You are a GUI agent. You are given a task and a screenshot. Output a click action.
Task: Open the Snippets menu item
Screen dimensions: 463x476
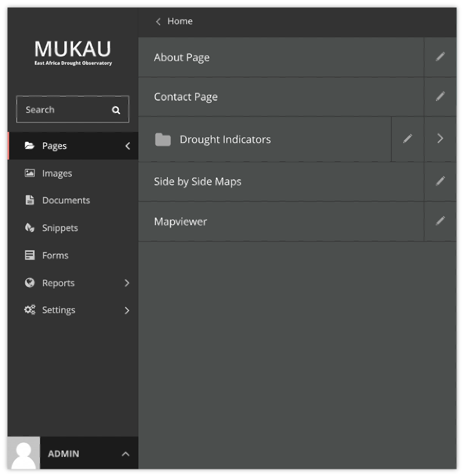coord(73,227)
